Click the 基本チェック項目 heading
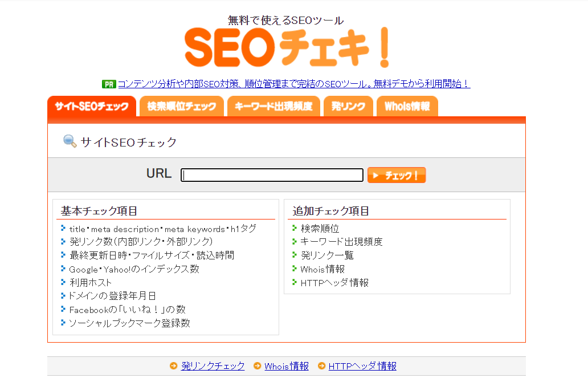The width and height of the screenshot is (588, 382). pos(99,211)
